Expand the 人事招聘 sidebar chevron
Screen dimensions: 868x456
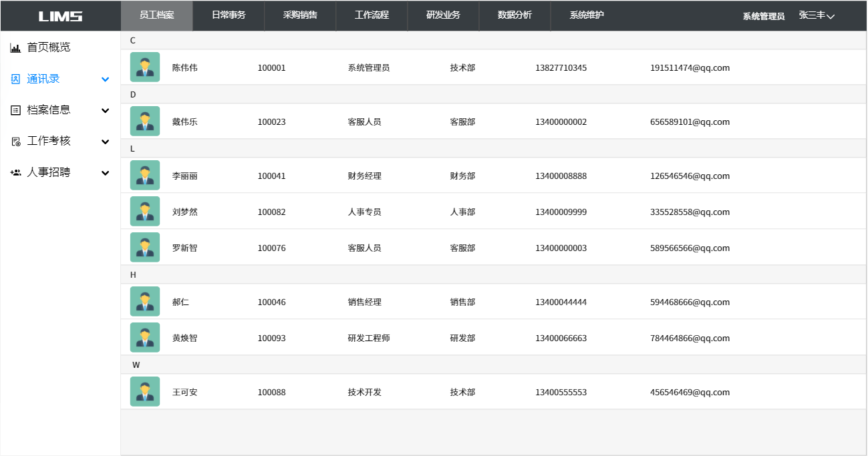[x=105, y=173]
